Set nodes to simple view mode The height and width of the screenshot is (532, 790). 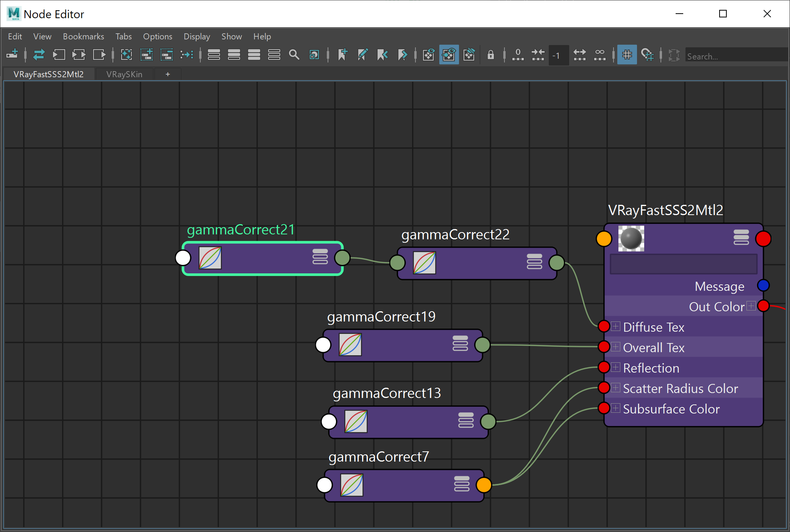[214, 55]
